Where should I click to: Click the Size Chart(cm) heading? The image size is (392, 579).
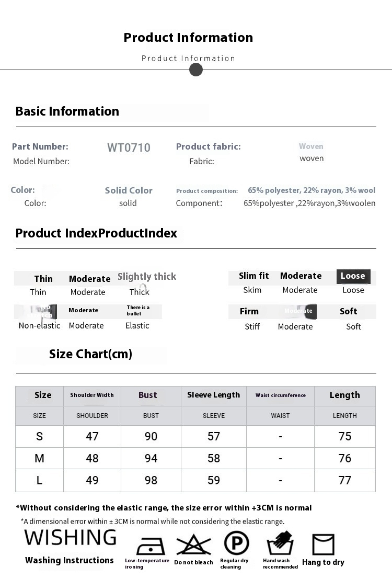point(90,354)
